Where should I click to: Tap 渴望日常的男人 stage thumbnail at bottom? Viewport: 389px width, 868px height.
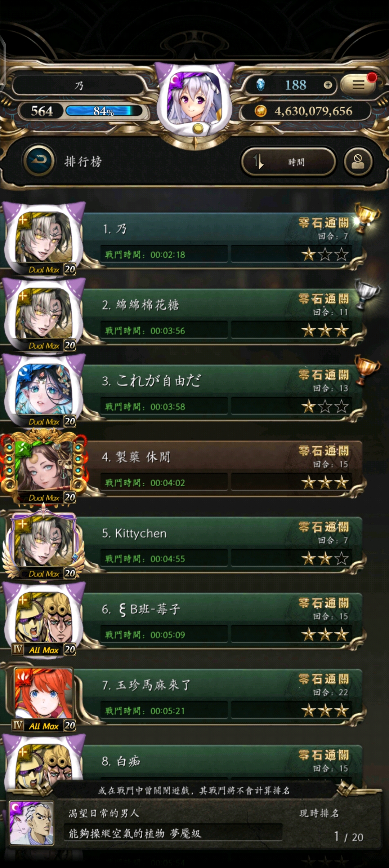[x=31, y=823]
